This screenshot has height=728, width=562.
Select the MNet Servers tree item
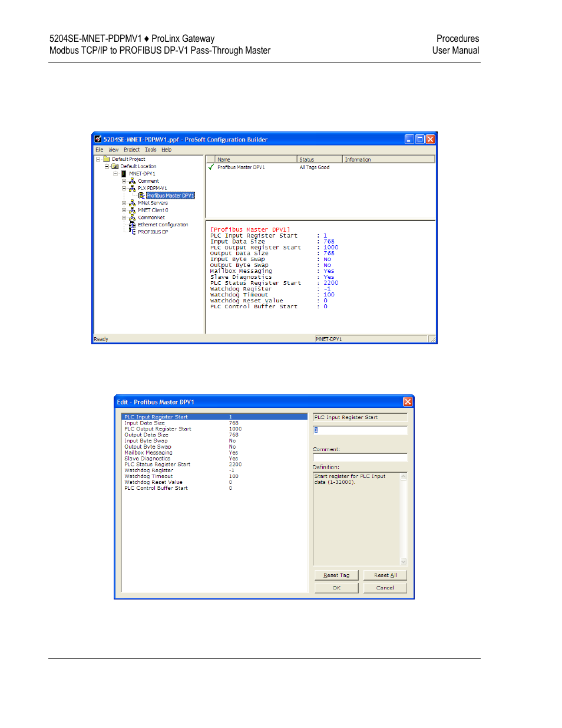coord(153,203)
